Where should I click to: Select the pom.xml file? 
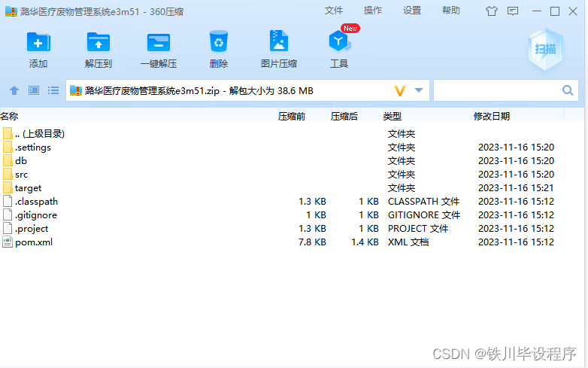pyautogui.click(x=34, y=242)
